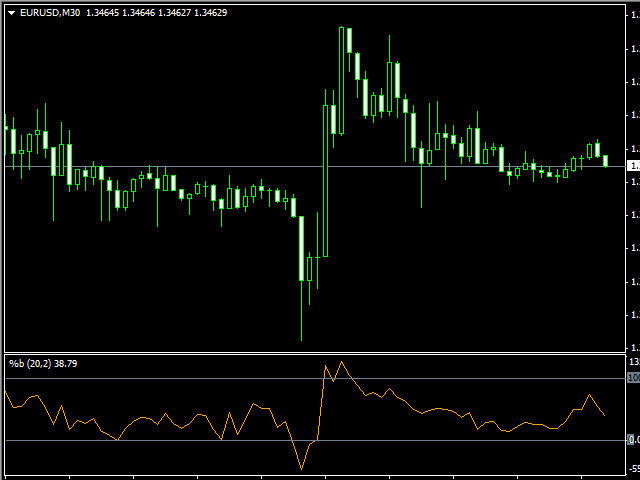Select the tallest candle at the chart high
Image resolution: width=640 pixels, height=480 pixels.
349,40
